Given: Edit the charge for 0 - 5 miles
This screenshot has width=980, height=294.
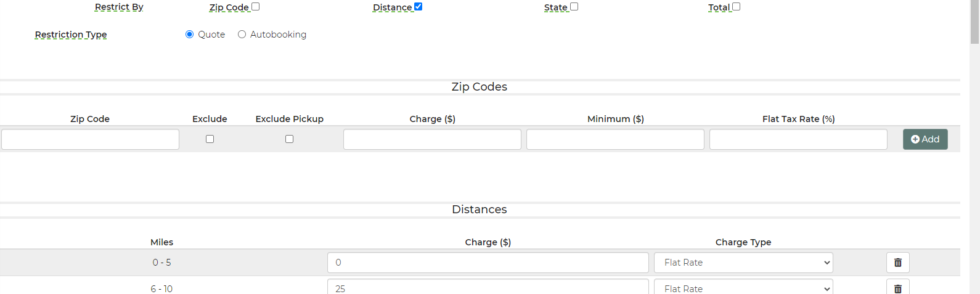Looking at the screenshot, I should [488, 263].
